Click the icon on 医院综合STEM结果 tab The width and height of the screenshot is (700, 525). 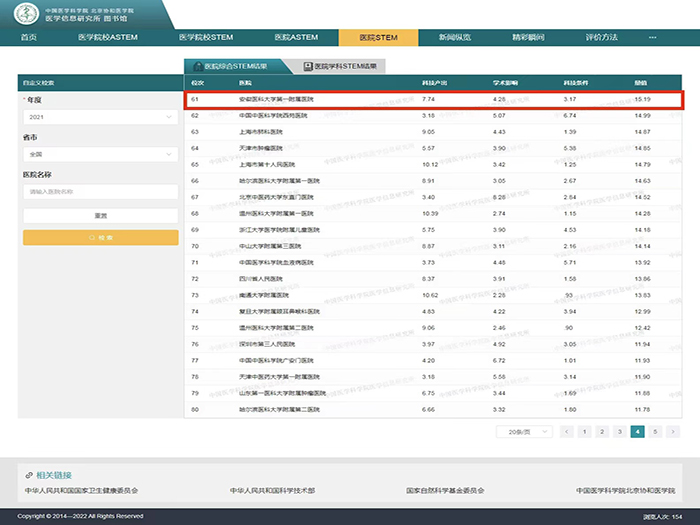(197, 66)
